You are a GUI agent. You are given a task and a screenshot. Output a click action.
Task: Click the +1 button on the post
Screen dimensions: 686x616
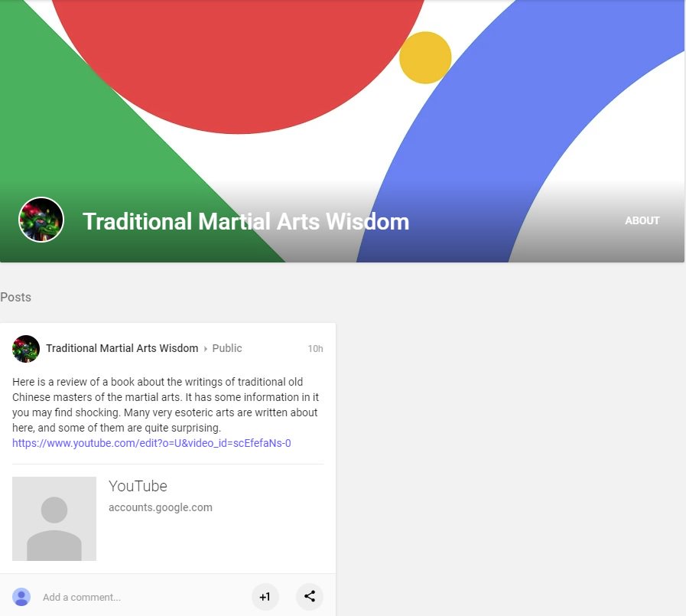(x=265, y=597)
